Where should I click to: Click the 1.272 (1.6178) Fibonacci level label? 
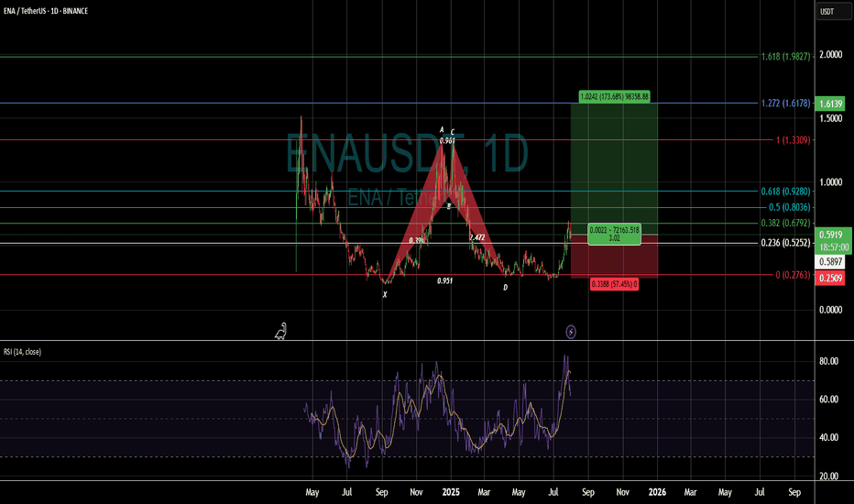(x=785, y=103)
